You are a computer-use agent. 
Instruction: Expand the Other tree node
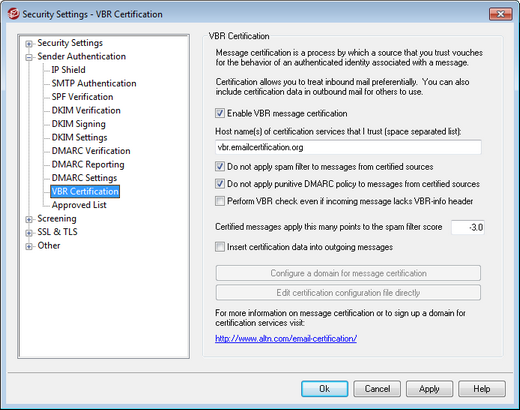[x=29, y=246]
